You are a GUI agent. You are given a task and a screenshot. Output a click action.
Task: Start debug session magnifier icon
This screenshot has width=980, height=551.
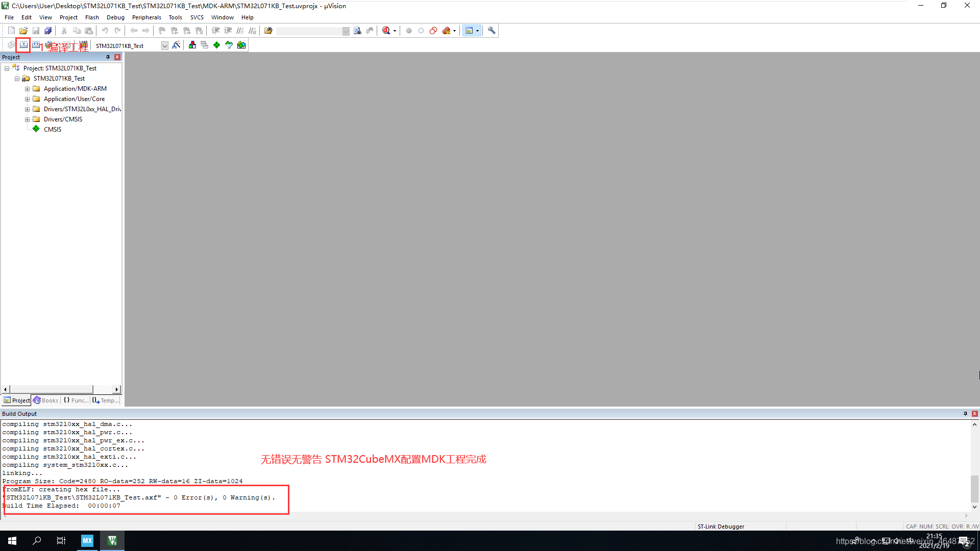point(386,31)
